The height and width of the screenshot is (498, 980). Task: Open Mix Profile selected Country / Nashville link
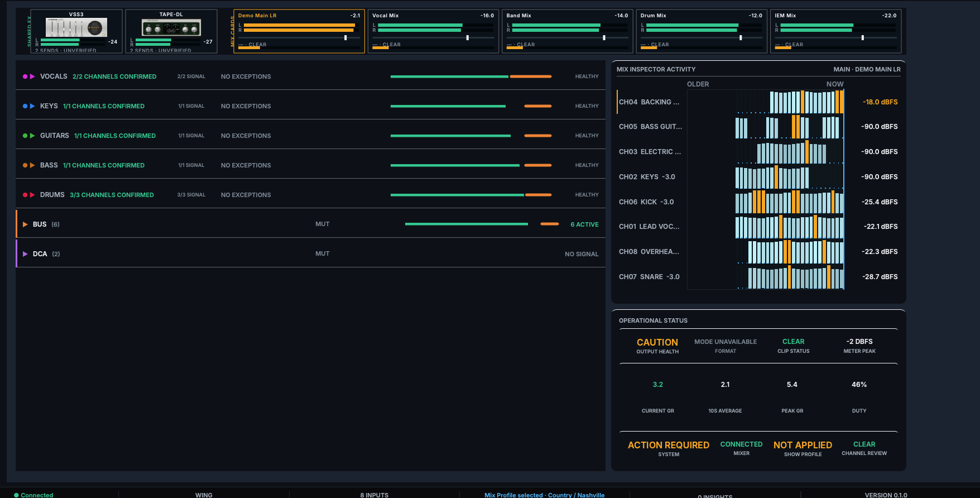click(x=544, y=495)
